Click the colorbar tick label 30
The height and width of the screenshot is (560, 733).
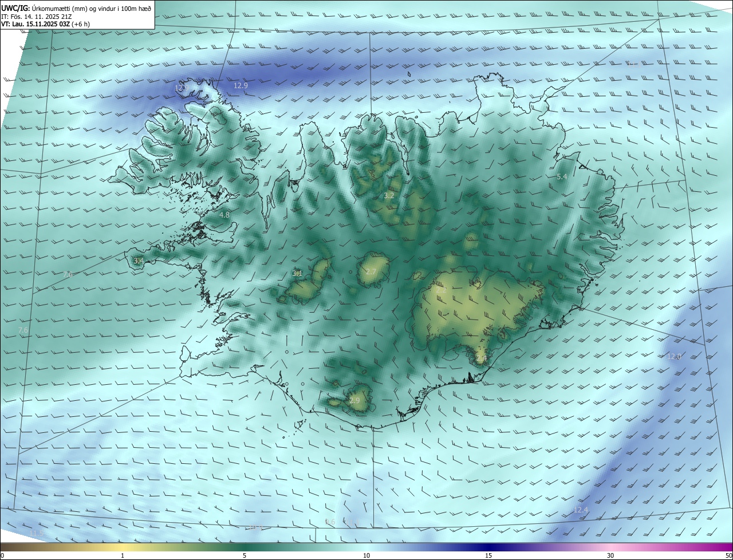(x=610, y=555)
